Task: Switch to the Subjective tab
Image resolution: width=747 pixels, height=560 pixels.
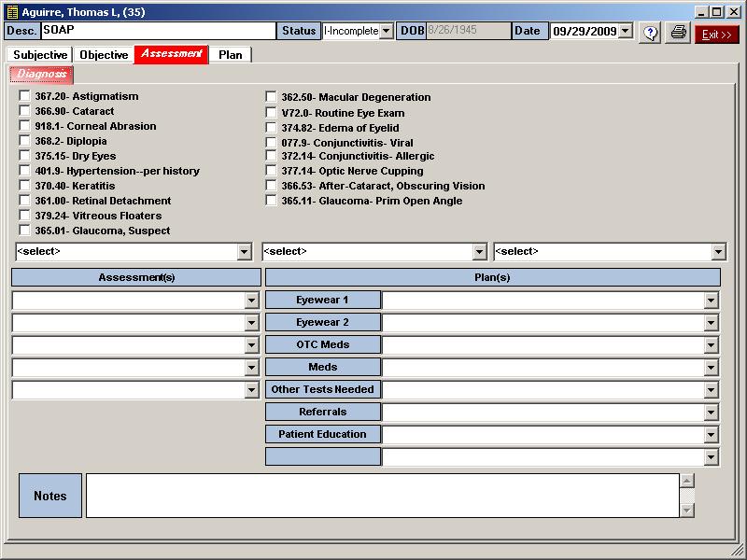Action: (x=39, y=55)
